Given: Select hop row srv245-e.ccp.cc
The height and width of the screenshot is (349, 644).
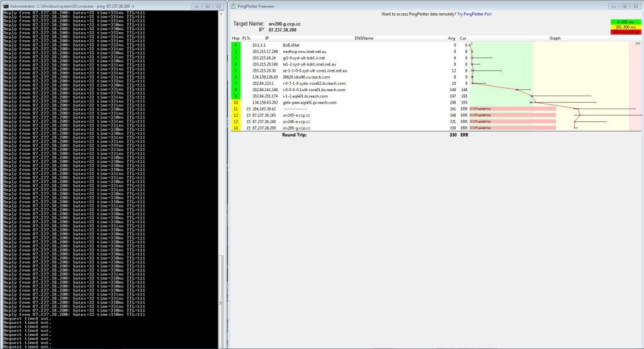Looking at the screenshot, I should pyautogui.click(x=436, y=115).
